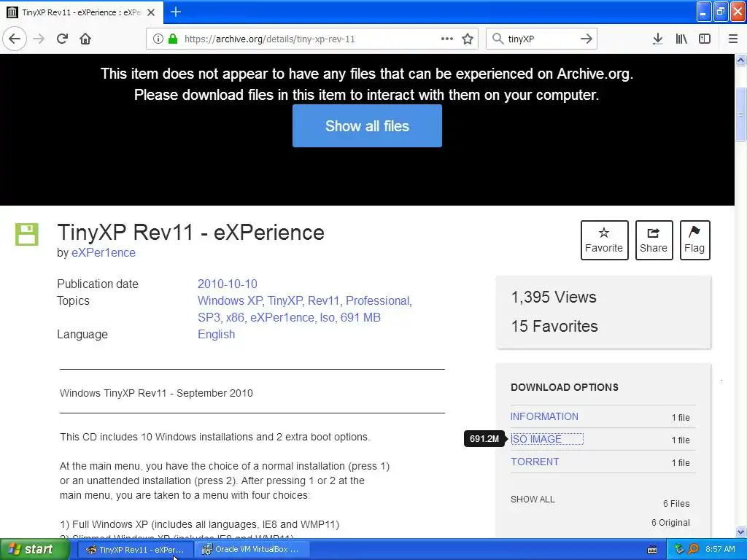Screen dimensions: 747x560
Task: Open the SP3 topic link
Action: coord(209,318)
